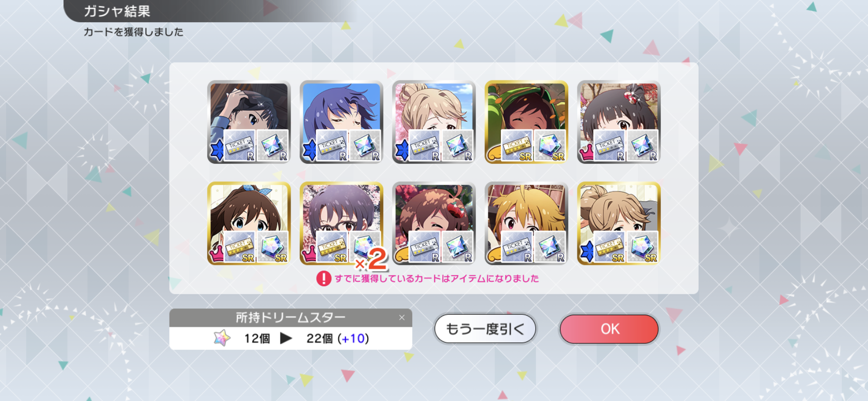Image resolution: width=868 pixels, height=401 pixels.
Task: Select the dark-haired boyish idol card
Action: click(x=249, y=122)
